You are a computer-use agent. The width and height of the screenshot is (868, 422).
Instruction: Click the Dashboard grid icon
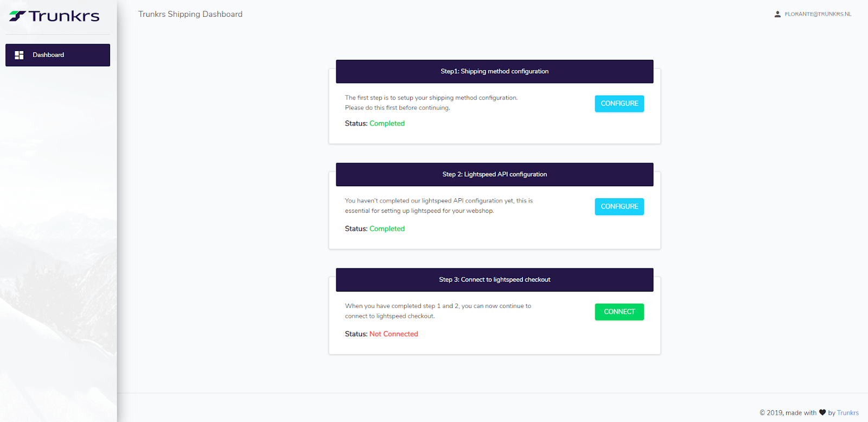19,55
